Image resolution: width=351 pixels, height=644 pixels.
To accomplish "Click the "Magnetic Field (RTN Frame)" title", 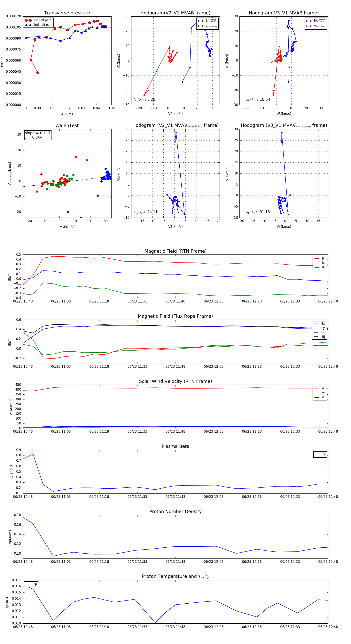I will 175,251.
